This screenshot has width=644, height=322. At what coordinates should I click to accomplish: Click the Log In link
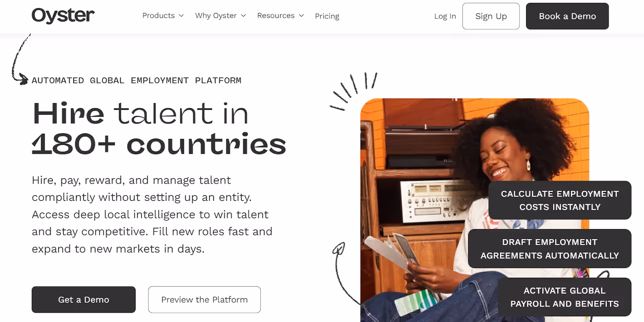point(445,16)
